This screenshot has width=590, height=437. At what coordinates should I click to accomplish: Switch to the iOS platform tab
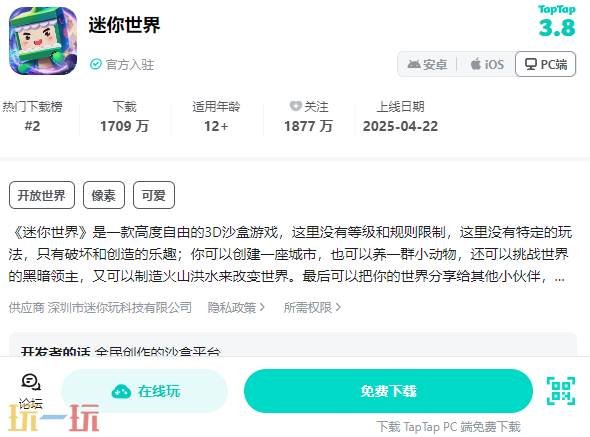pos(487,64)
